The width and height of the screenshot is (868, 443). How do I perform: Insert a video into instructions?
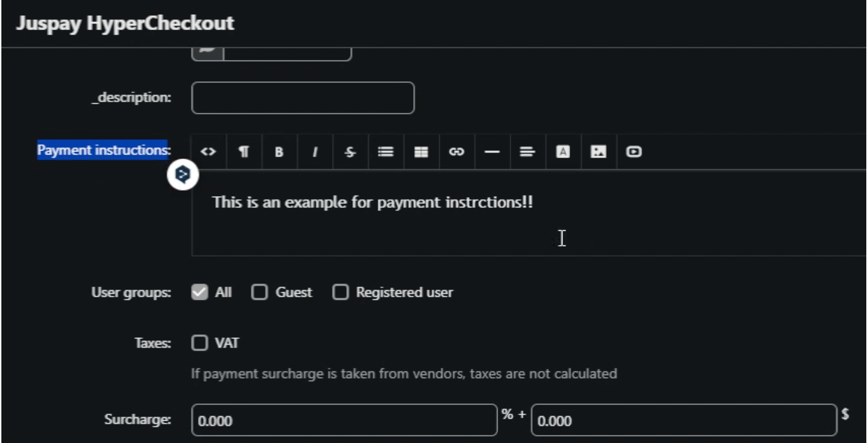pos(634,152)
